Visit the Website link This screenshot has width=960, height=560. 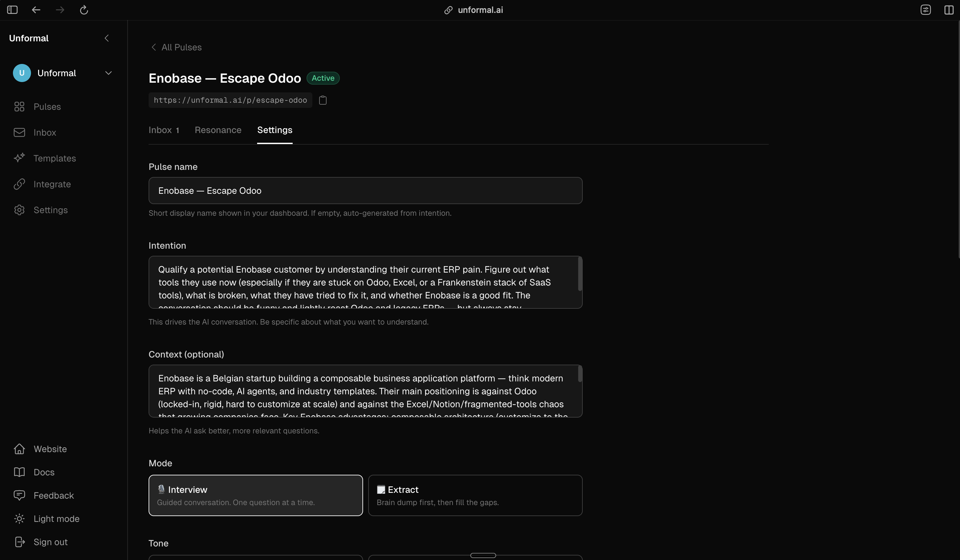[x=50, y=449]
